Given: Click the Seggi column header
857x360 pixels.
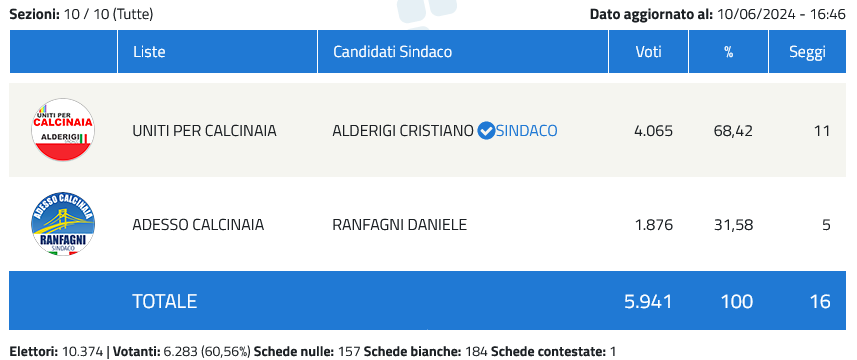Looking at the screenshot, I should coord(807,52).
